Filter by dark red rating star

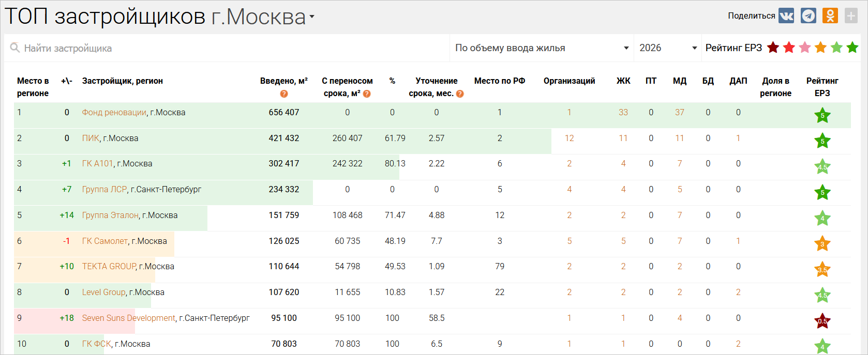tap(773, 48)
